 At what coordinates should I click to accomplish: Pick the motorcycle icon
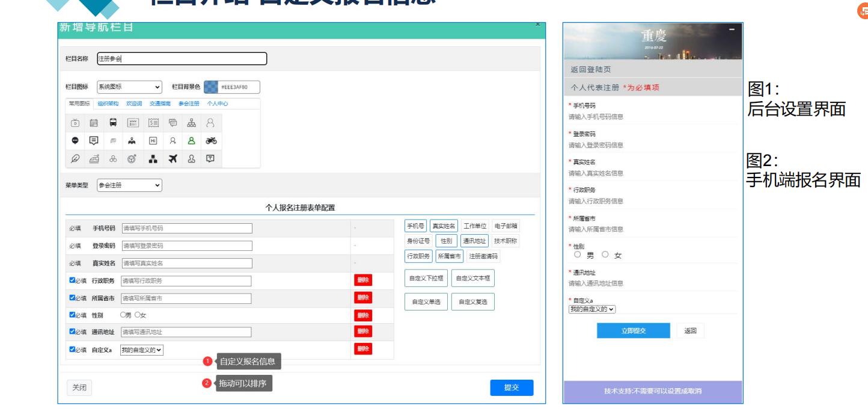(210, 141)
